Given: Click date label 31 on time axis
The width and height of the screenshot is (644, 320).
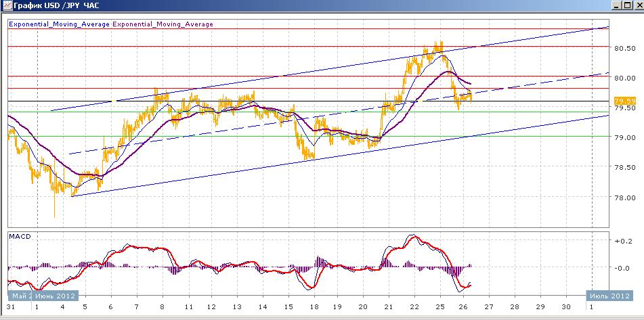Looking at the screenshot, I should (x=10, y=307).
